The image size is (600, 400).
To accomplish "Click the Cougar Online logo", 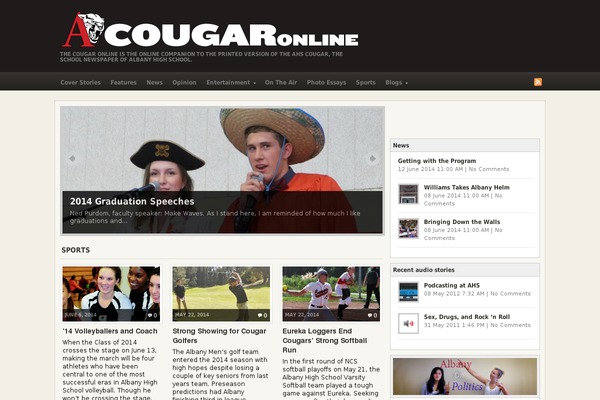I will [210, 30].
